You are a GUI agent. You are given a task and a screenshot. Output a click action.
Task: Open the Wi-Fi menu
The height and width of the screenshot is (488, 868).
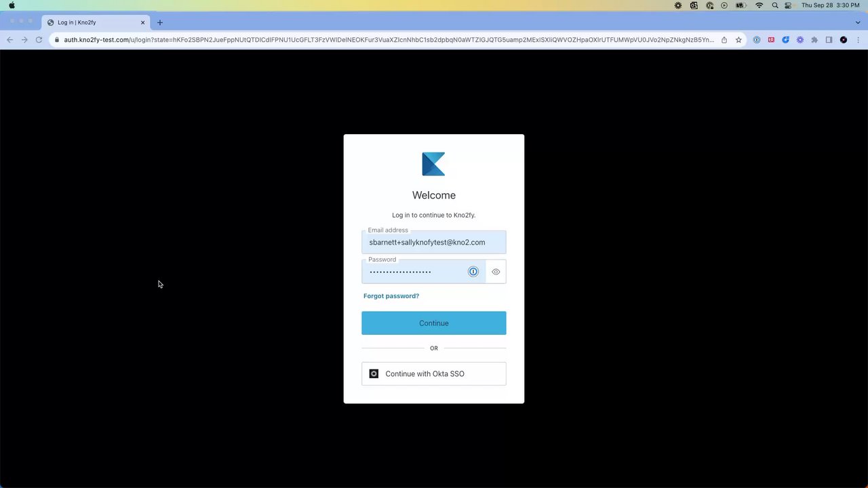[x=759, y=5]
